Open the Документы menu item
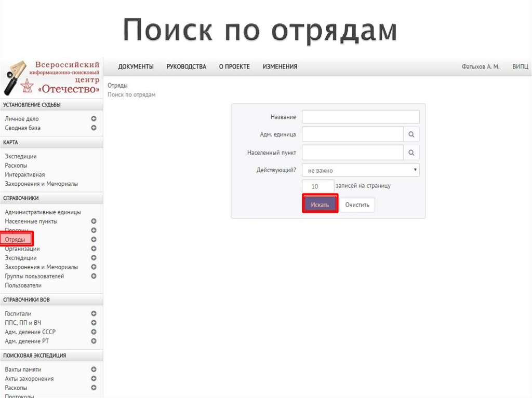This screenshot has height=398, width=532. [x=136, y=66]
